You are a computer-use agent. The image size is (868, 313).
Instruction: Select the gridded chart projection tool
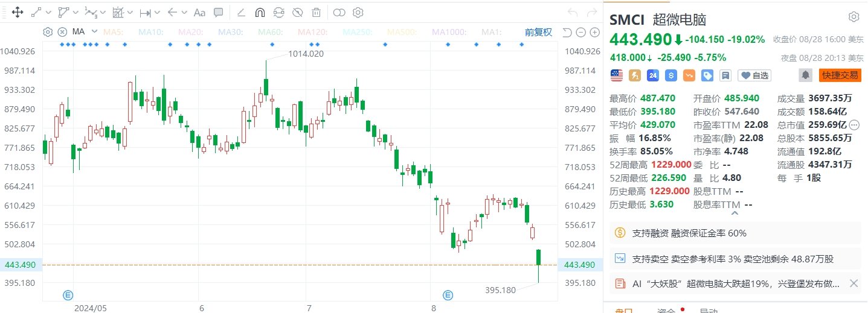[118, 12]
